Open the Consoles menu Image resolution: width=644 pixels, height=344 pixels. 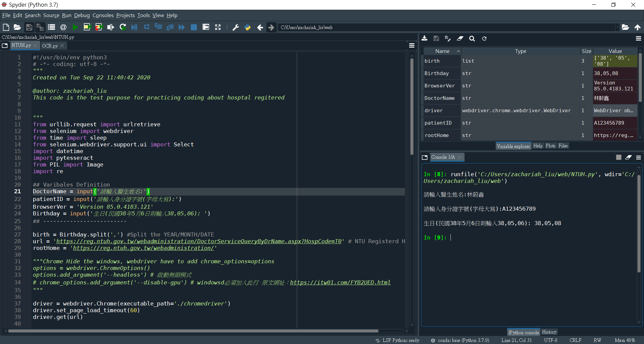click(103, 15)
